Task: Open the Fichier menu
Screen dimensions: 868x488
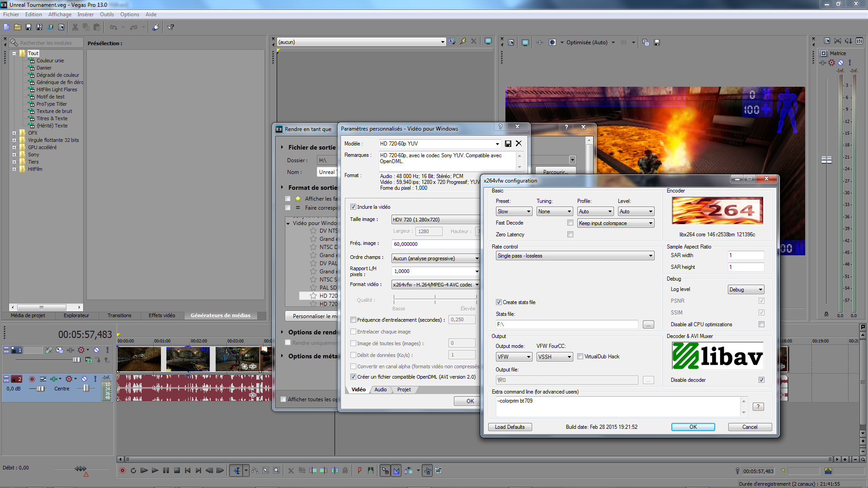Action: tap(11, 14)
